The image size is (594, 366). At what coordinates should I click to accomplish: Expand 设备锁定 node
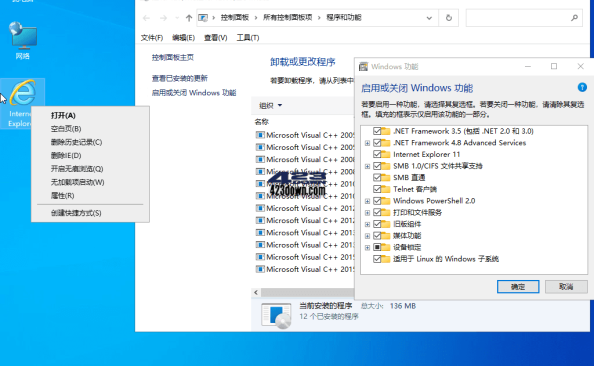click(367, 248)
